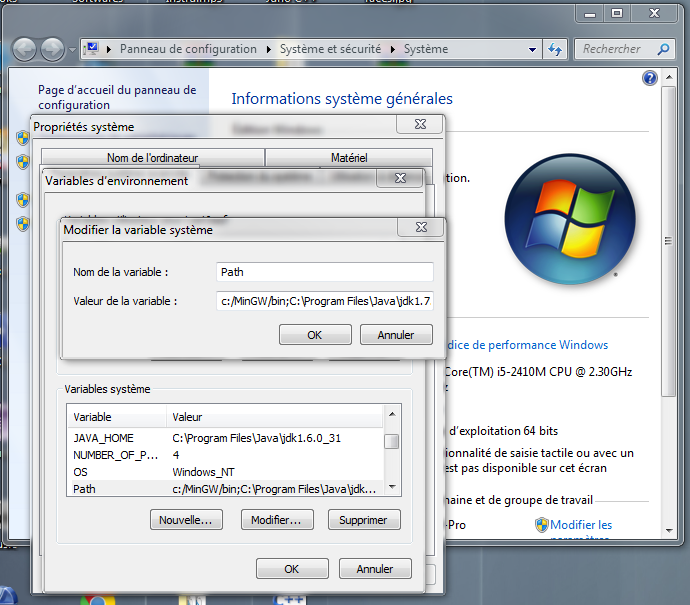The image size is (690, 605).
Task: Close the Variables d'environnement dialog
Action: tap(400, 178)
